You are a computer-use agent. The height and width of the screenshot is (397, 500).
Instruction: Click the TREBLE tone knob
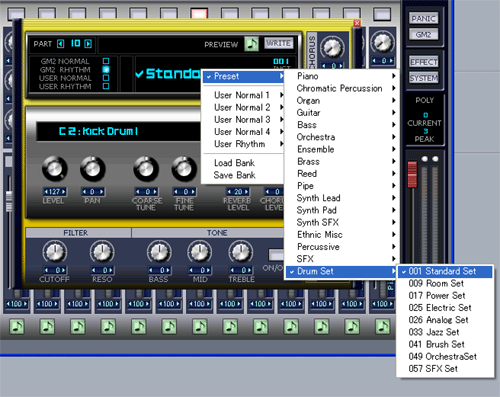[241, 252]
